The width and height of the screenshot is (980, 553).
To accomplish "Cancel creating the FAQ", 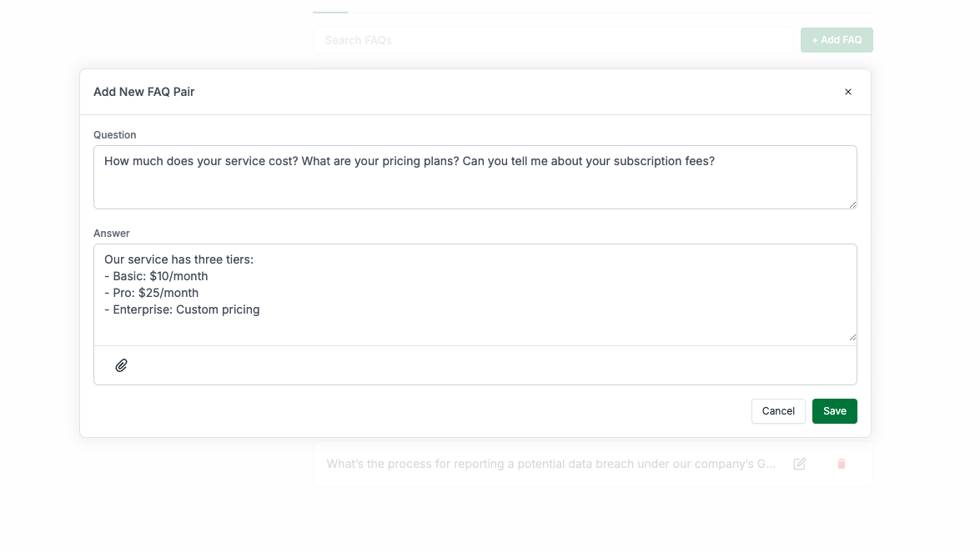I will (x=777, y=410).
